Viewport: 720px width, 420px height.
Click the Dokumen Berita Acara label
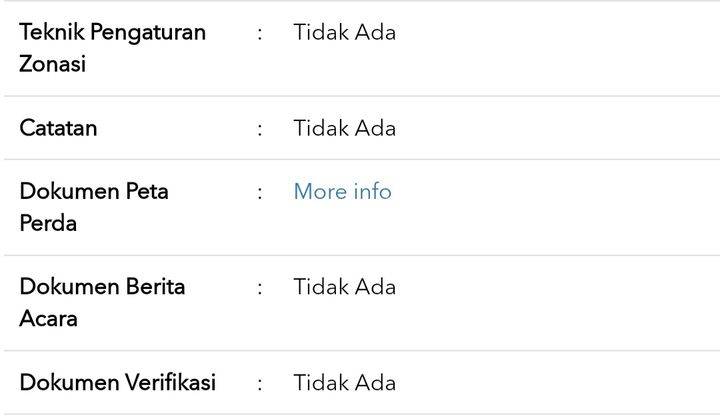point(102,302)
